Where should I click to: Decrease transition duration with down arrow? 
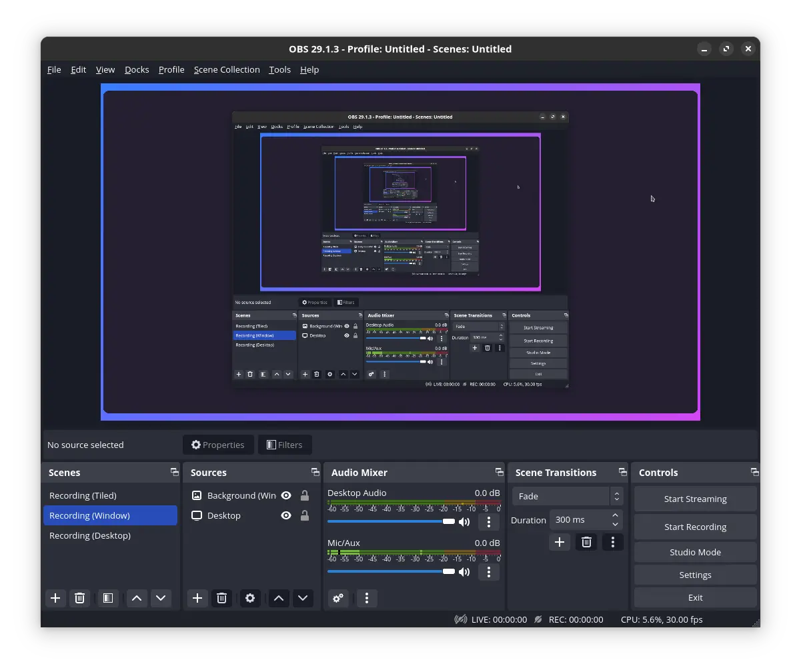click(x=616, y=525)
